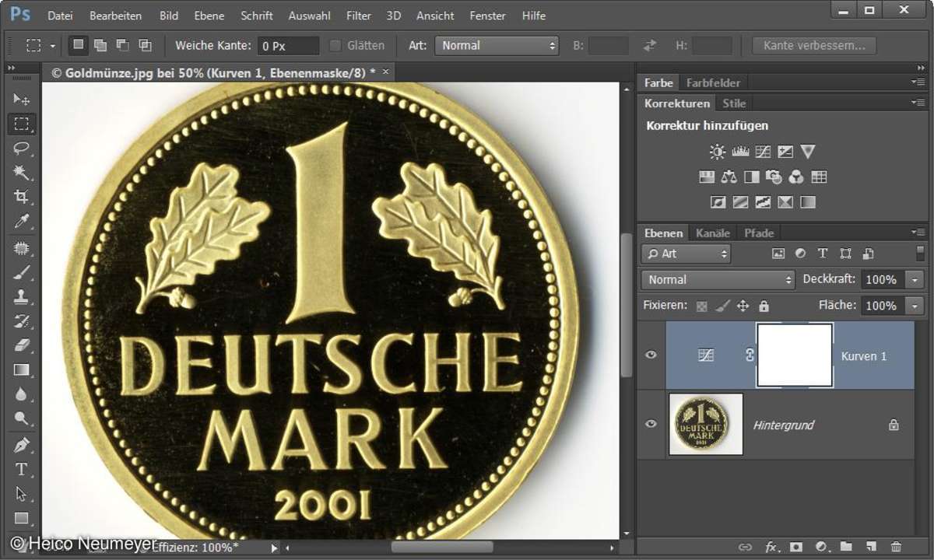Toggle lock transparent pixels
Viewport: 934px width, 560px height.
(703, 306)
